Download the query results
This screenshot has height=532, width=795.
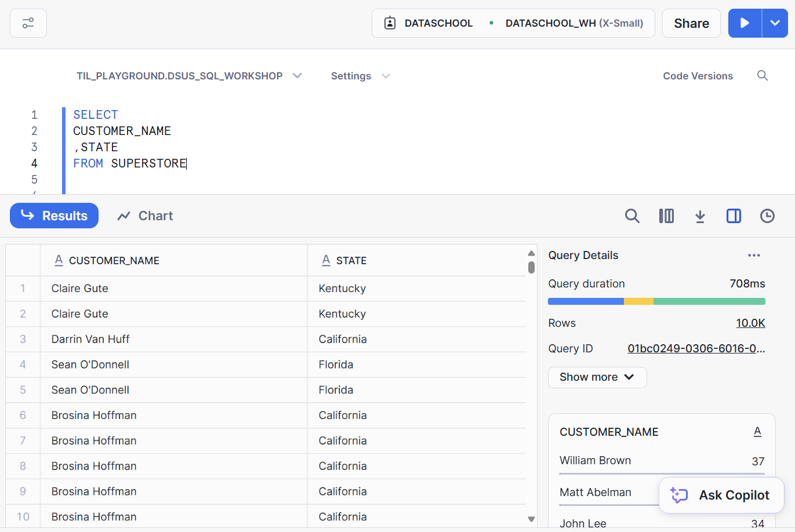[700, 216]
